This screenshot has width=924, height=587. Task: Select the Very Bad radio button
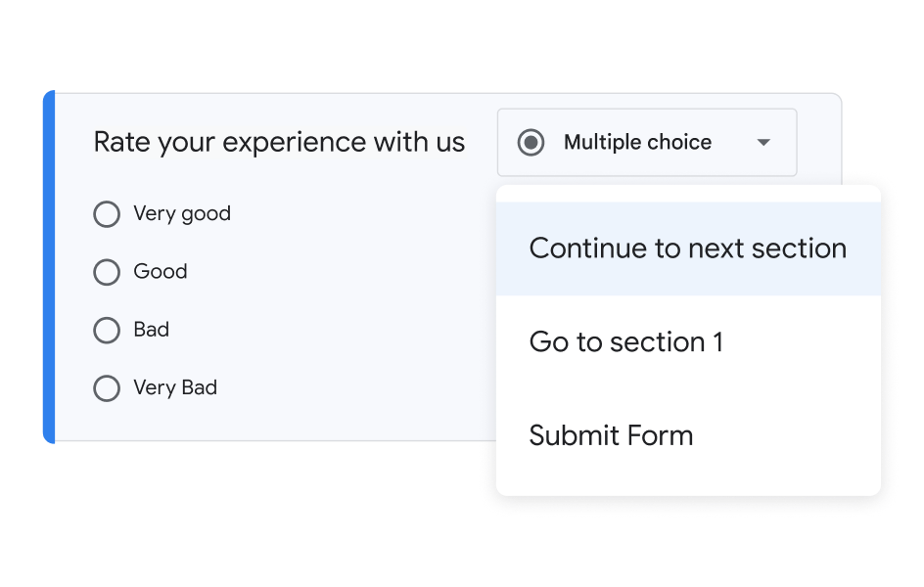pyautogui.click(x=107, y=388)
